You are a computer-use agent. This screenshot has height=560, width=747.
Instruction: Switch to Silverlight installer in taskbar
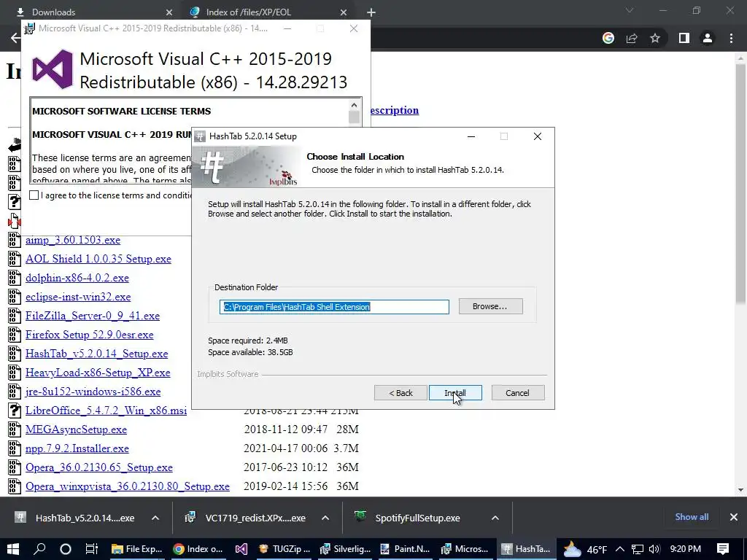345,549
